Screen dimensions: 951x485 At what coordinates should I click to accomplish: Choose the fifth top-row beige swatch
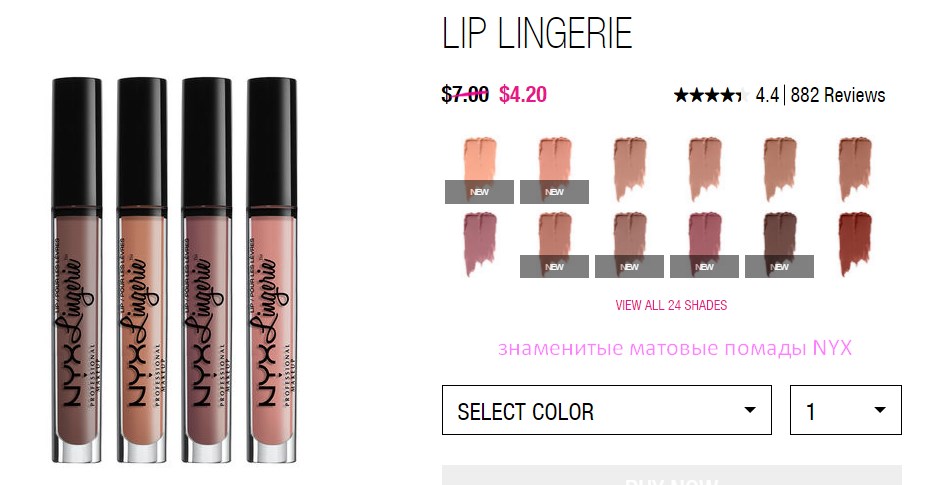pos(779,170)
